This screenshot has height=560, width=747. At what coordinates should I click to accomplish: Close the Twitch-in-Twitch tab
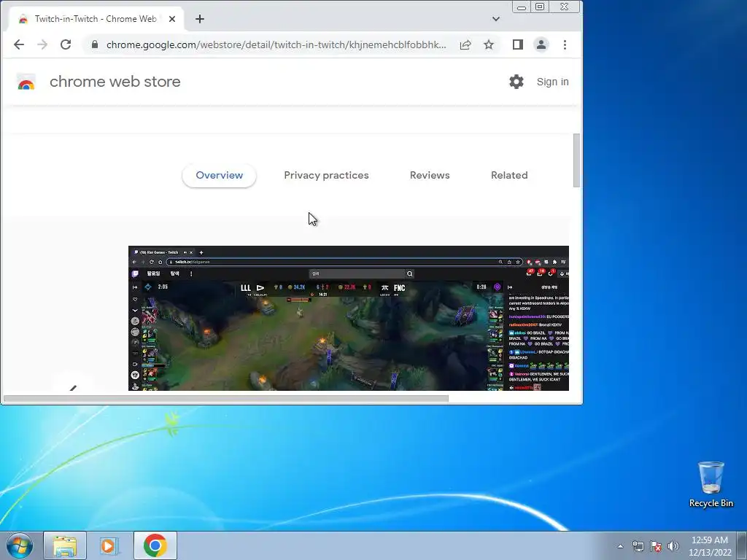(x=172, y=19)
